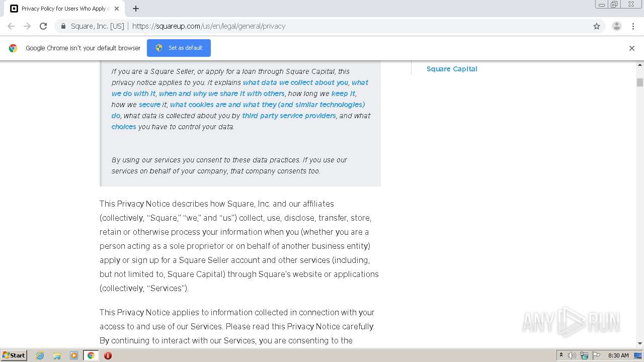Open the Windows Start menu
Viewport: 644px width, 362px height.
point(14,355)
